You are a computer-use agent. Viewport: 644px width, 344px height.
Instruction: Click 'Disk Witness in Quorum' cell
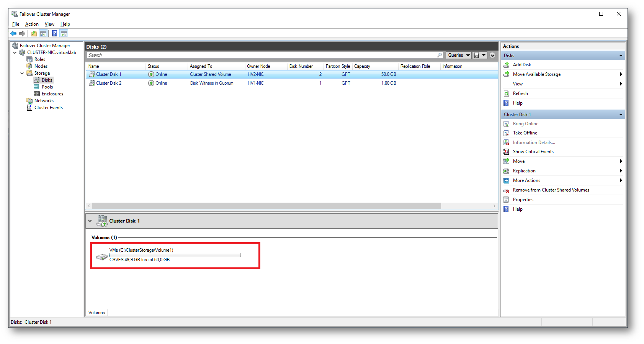(212, 83)
